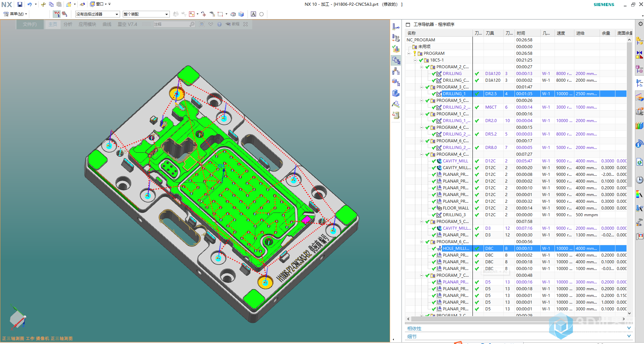Open the 分析 ribbon tab
Image resolution: width=644 pixels, height=344 pixels.
[68, 24]
